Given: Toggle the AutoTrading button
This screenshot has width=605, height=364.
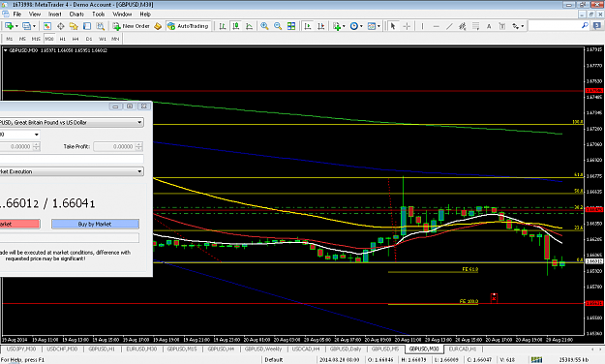Looking at the screenshot, I should 189,26.
